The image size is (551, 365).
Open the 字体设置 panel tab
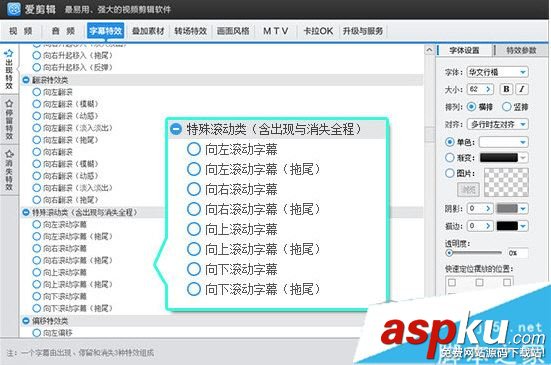click(464, 50)
